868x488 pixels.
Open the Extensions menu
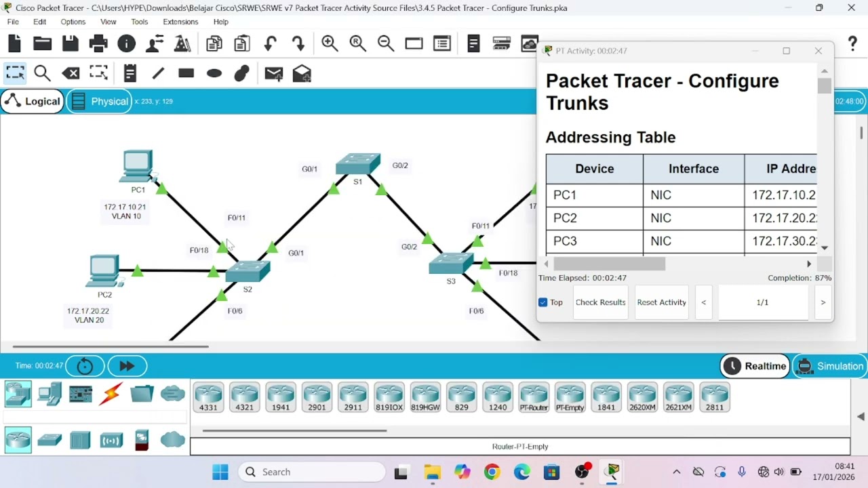click(x=180, y=22)
